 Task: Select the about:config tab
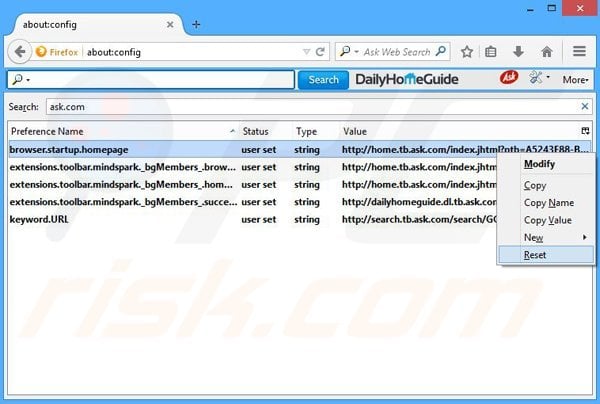(x=99, y=24)
